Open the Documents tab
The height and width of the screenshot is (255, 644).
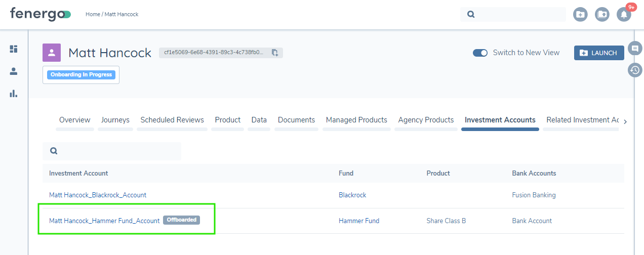coord(296,120)
